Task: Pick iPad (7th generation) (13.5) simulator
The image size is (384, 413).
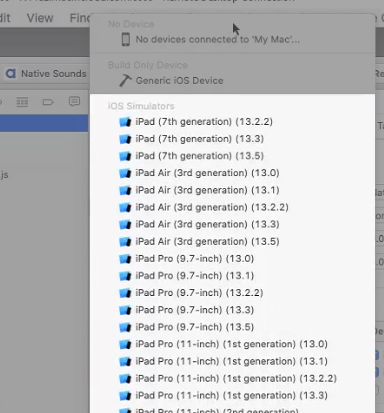Action: (x=232, y=156)
